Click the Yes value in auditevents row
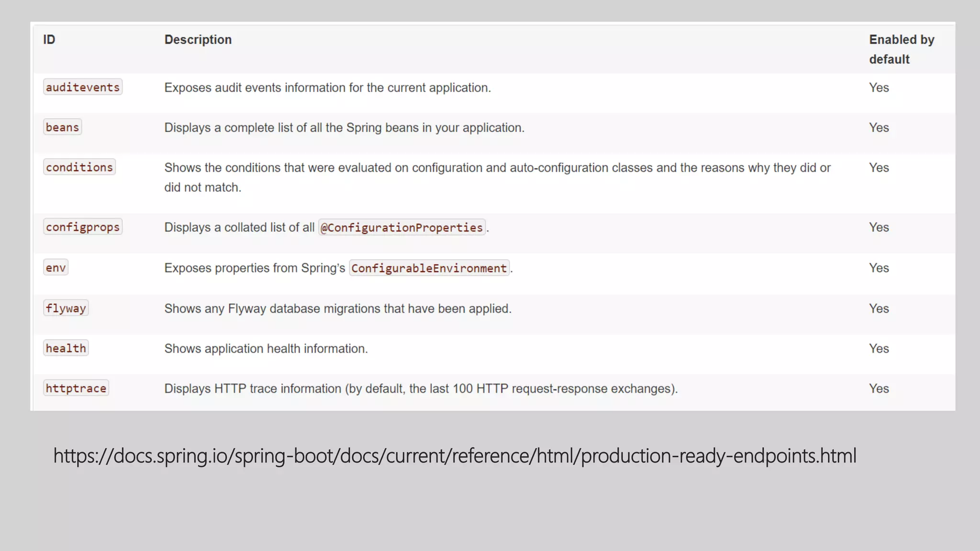Image resolution: width=980 pixels, height=551 pixels. (x=879, y=88)
